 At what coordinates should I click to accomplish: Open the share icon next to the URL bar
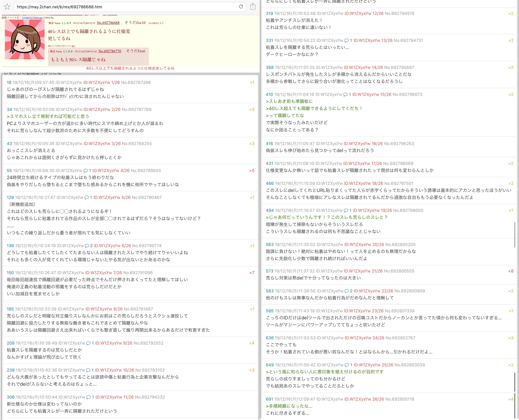(253, 6)
